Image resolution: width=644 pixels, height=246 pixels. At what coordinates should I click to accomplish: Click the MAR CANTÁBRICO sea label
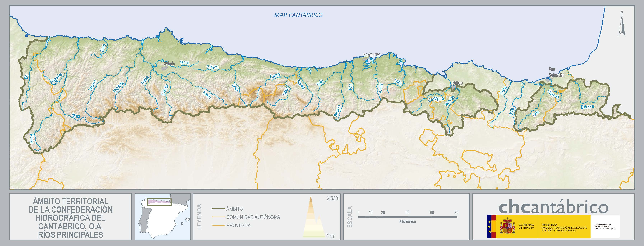pos(298,15)
